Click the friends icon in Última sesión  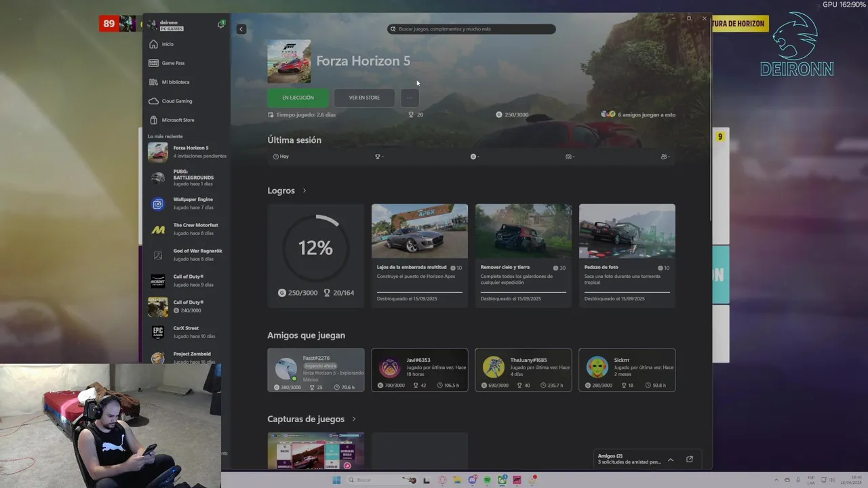[x=663, y=157]
